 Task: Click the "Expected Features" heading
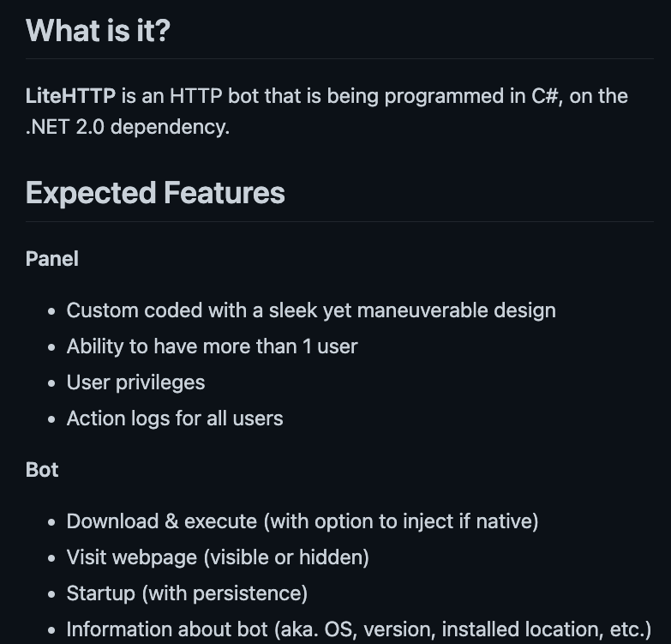click(x=155, y=193)
